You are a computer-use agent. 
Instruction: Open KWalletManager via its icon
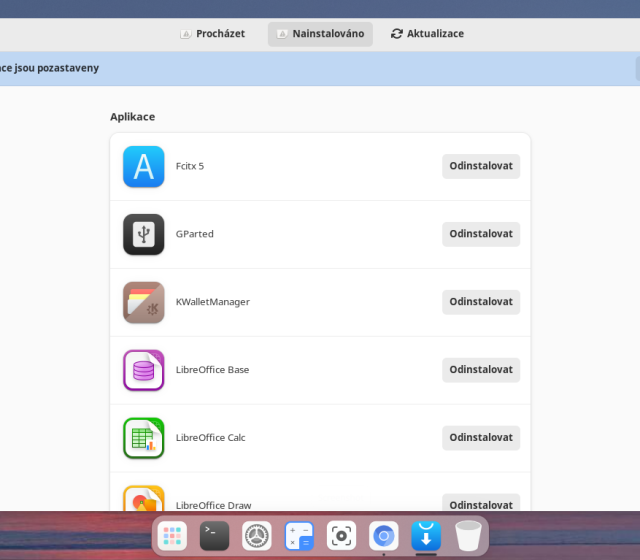[x=143, y=302]
